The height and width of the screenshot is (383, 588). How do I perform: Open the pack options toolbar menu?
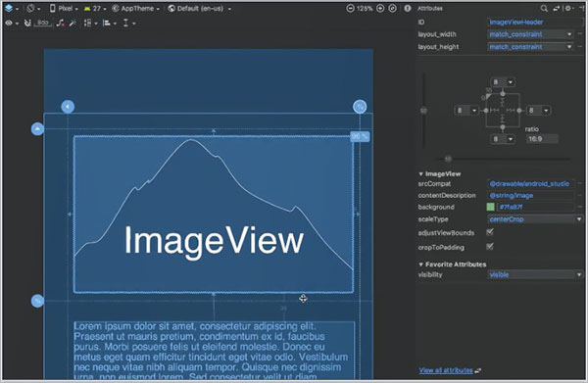pyautogui.click(x=90, y=24)
